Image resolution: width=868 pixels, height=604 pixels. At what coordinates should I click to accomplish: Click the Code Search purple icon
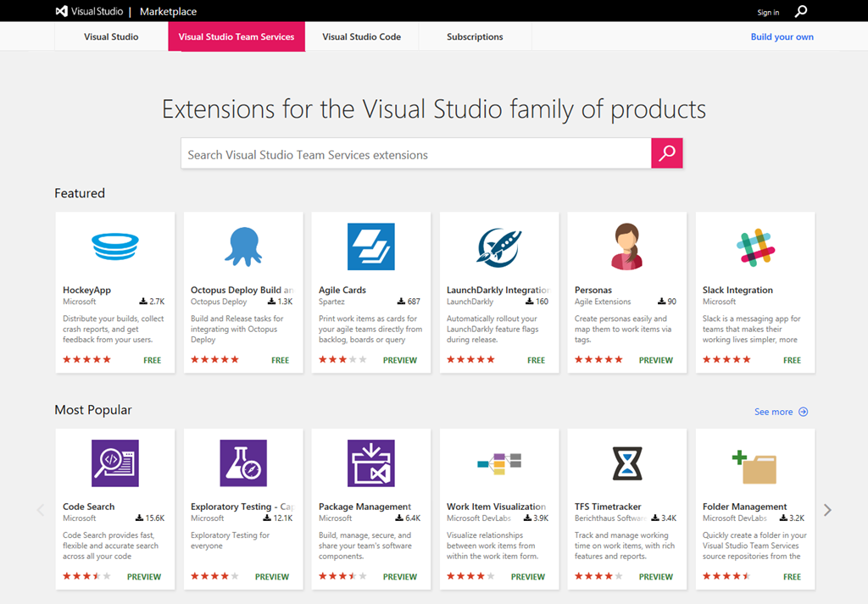pyautogui.click(x=115, y=463)
